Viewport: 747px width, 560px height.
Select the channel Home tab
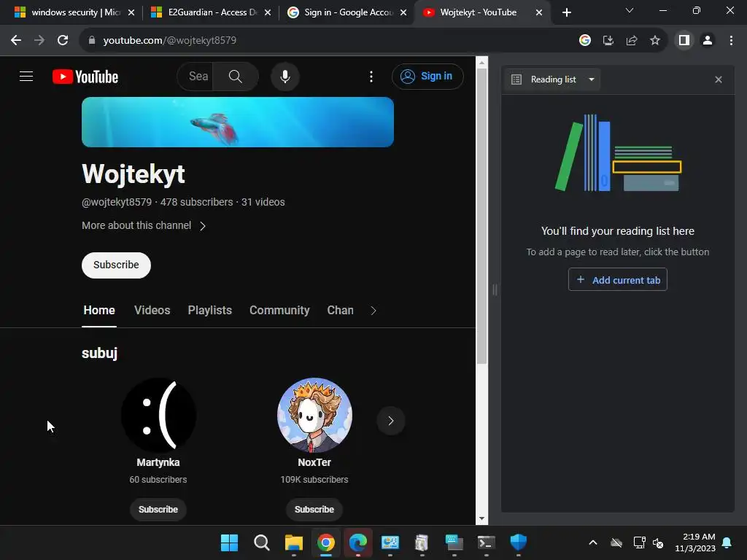point(99,311)
